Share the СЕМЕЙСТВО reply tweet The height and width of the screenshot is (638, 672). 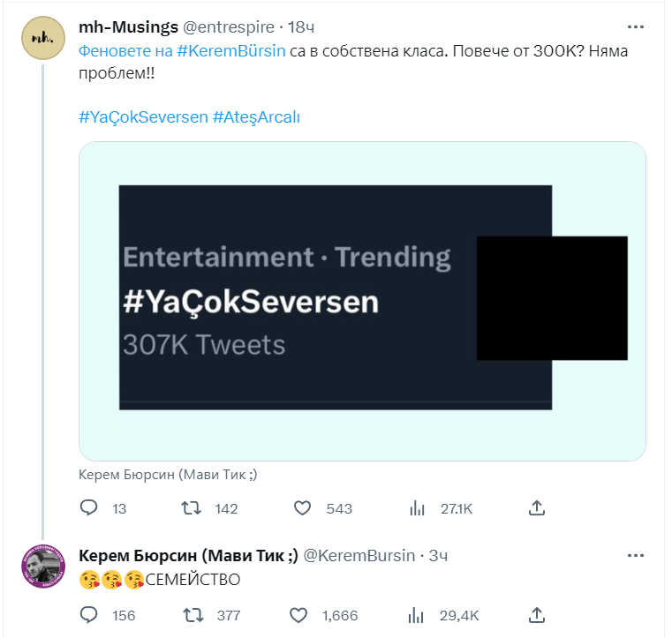tap(536, 615)
